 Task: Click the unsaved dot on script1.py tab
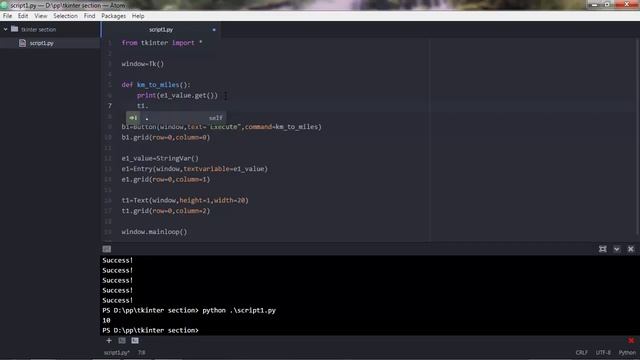click(x=214, y=30)
